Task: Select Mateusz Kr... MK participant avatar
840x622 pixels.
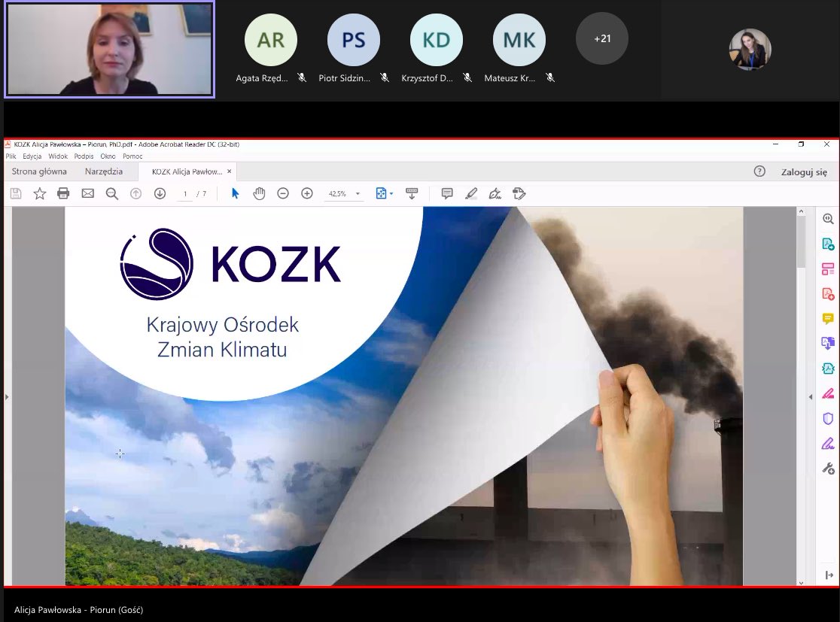Action: tap(519, 40)
